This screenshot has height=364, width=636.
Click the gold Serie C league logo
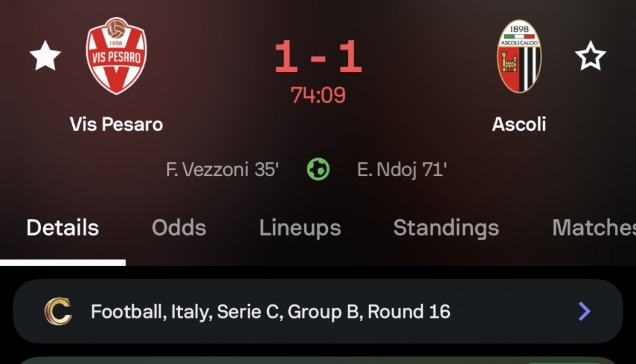coord(58,311)
